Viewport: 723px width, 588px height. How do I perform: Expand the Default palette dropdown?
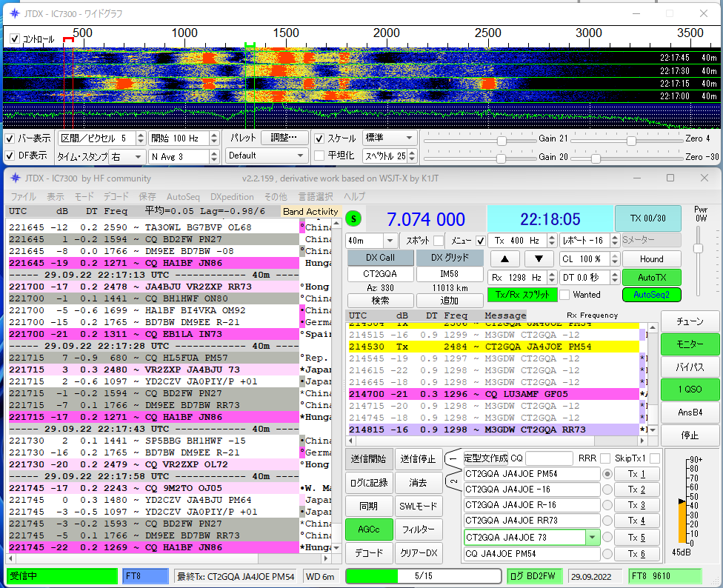pos(267,156)
